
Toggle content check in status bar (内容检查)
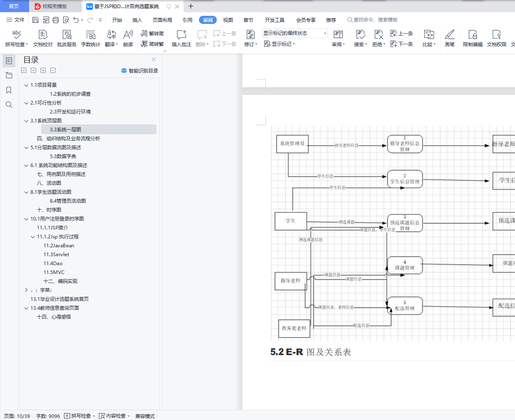coord(114,416)
